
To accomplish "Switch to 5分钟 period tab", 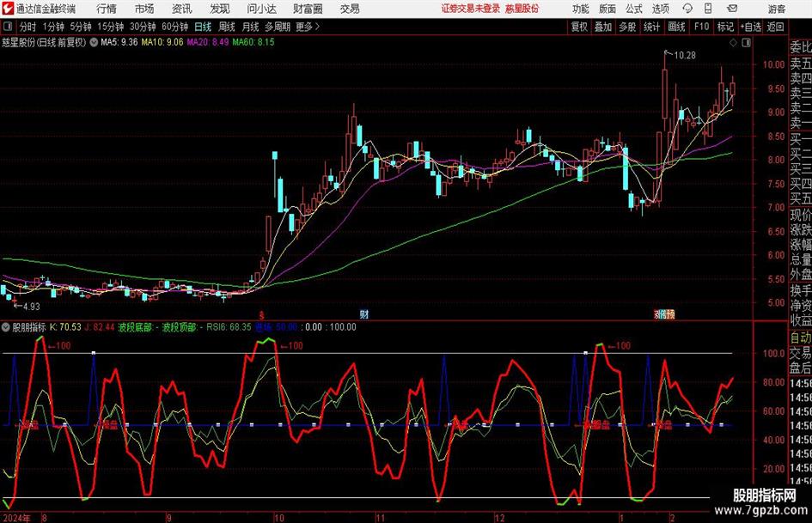I will (80, 27).
